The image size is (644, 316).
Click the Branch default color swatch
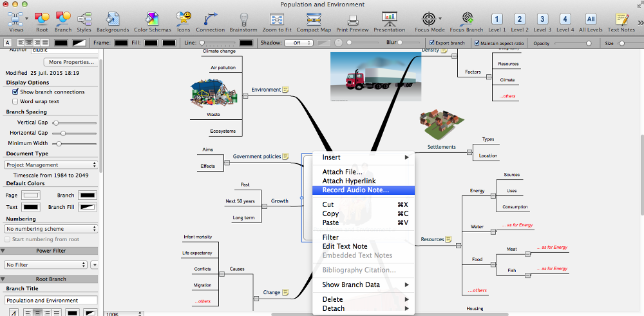[x=88, y=195]
